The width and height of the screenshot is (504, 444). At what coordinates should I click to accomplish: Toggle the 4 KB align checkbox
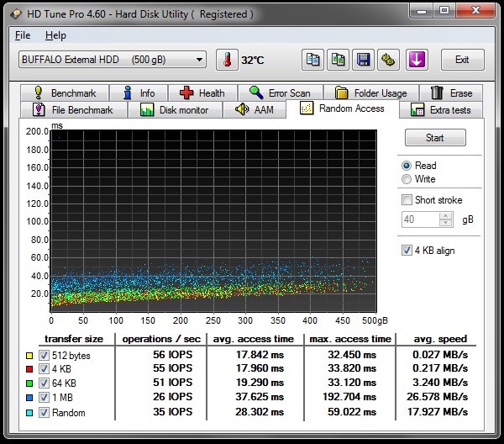(407, 251)
